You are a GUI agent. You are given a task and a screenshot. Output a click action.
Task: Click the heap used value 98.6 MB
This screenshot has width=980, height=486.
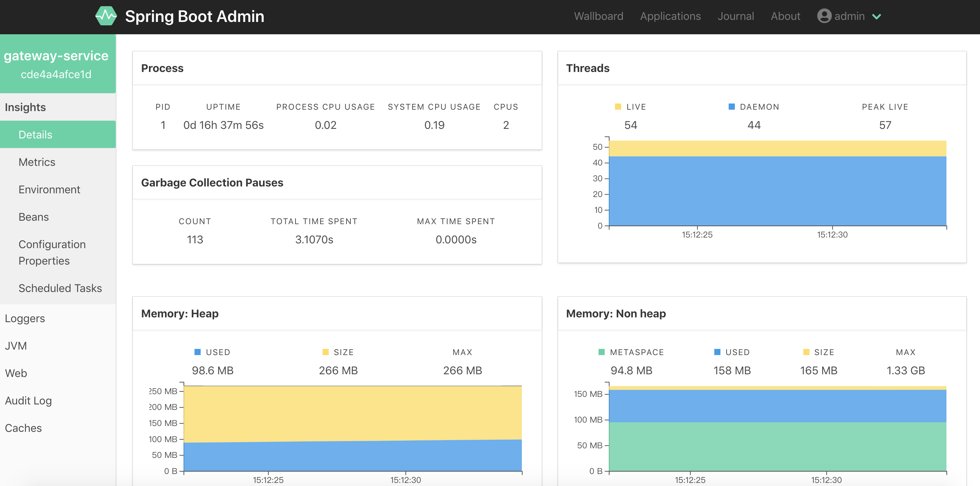(213, 370)
